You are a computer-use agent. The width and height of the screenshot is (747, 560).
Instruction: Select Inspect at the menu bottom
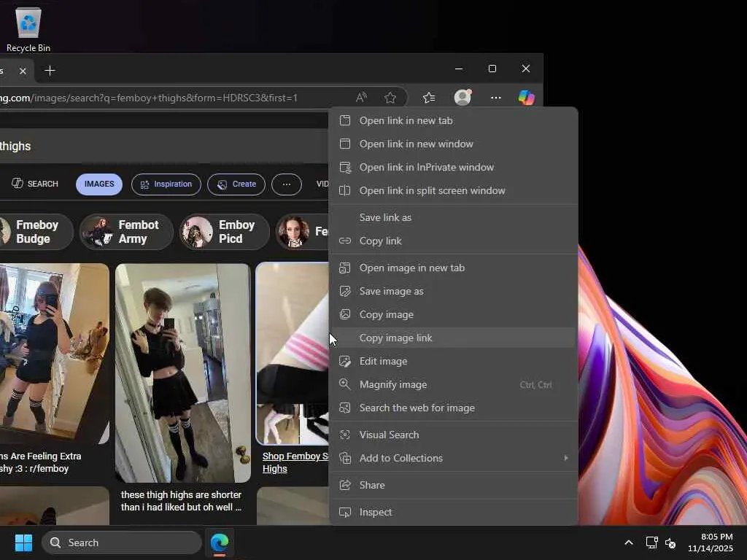coord(453,512)
